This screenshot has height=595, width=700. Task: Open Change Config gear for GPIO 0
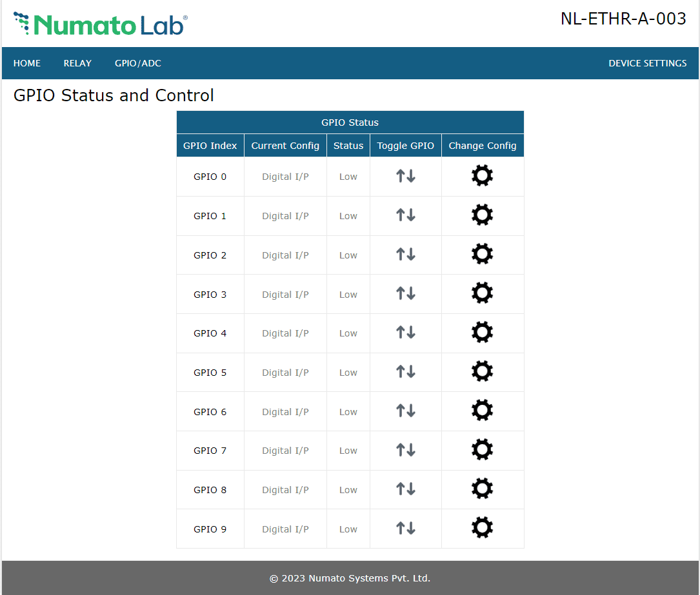tap(482, 176)
